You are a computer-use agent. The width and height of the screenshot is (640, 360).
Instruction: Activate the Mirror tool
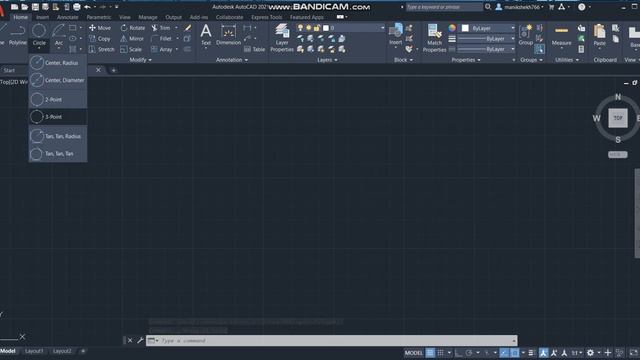(x=132, y=38)
